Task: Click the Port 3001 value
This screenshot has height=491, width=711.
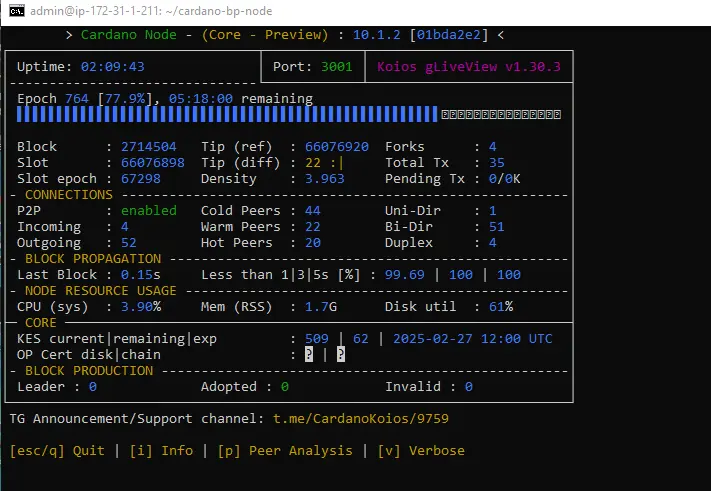Action: click(x=337, y=67)
